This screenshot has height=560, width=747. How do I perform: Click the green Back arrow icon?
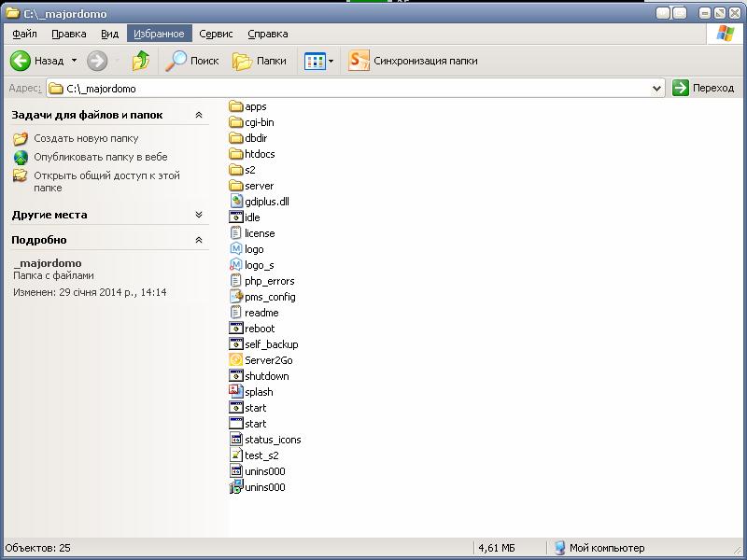click(x=21, y=61)
